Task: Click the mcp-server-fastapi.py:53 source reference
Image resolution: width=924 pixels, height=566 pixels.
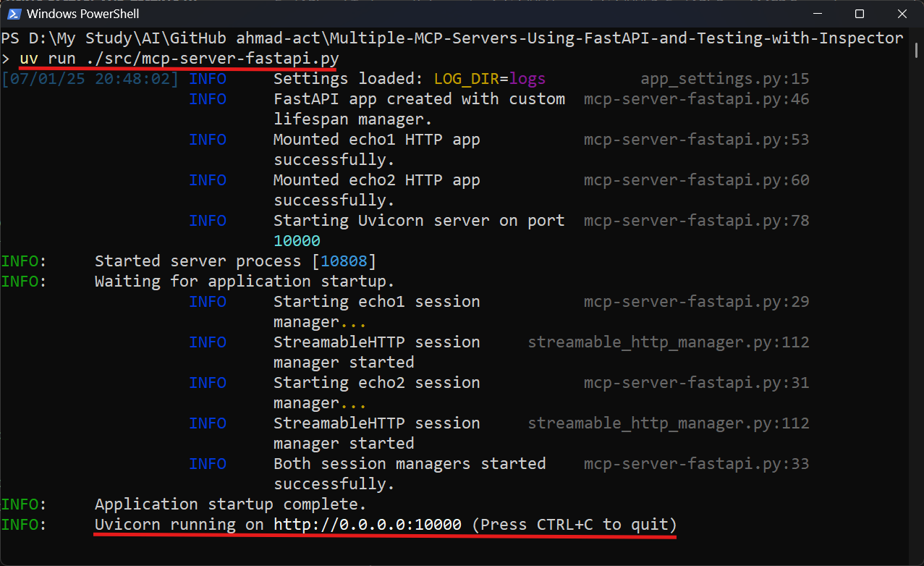Action: click(697, 139)
